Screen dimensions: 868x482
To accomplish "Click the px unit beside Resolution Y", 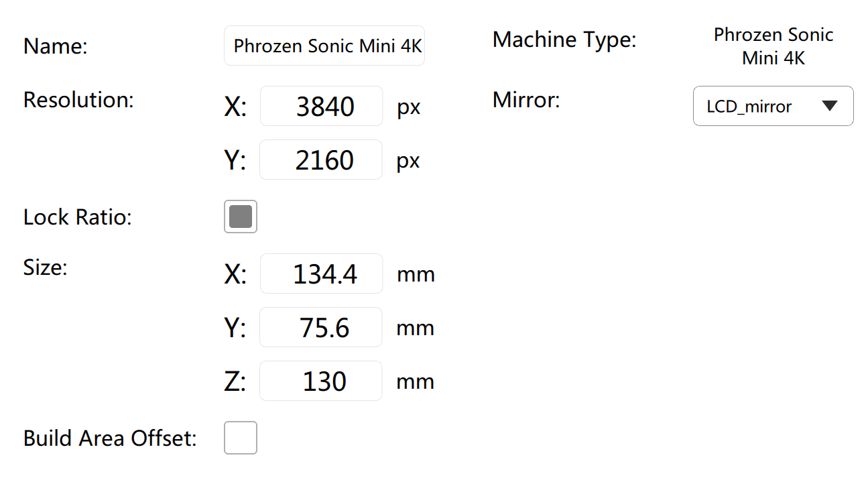I will (409, 161).
